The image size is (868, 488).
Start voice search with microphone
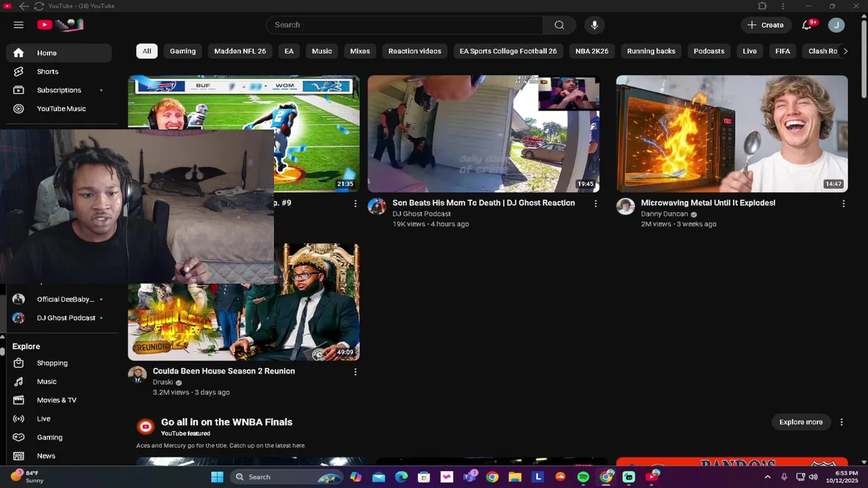[594, 25]
